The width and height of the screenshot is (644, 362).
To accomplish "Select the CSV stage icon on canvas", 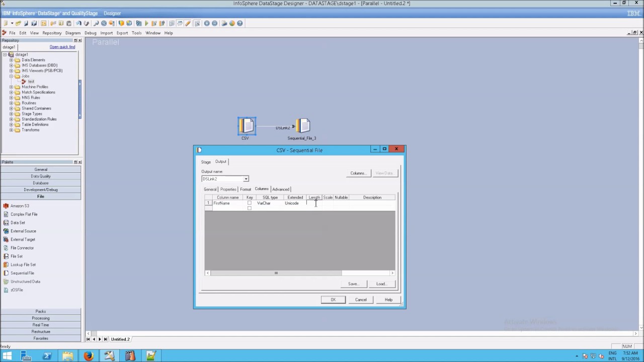I will [x=247, y=126].
